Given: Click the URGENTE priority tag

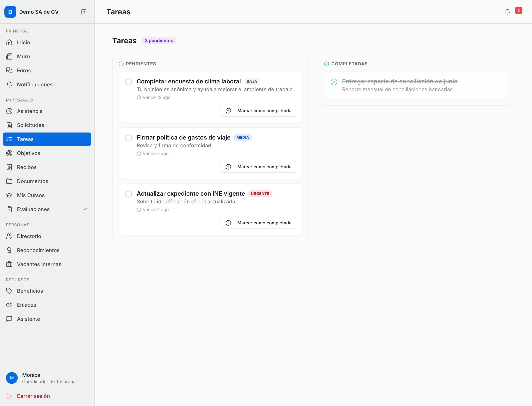Looking at the screenshot, I should pos(260,194).
